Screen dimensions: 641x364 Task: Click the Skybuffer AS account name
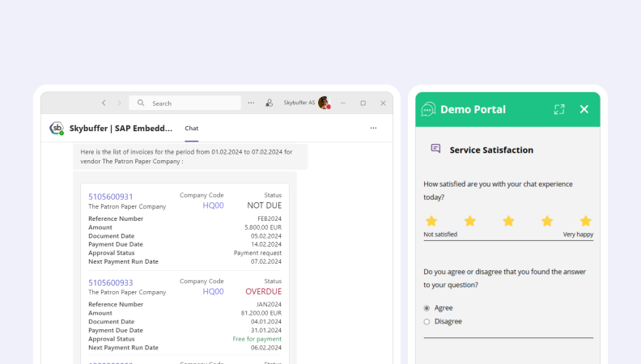[x=299, y=103]
